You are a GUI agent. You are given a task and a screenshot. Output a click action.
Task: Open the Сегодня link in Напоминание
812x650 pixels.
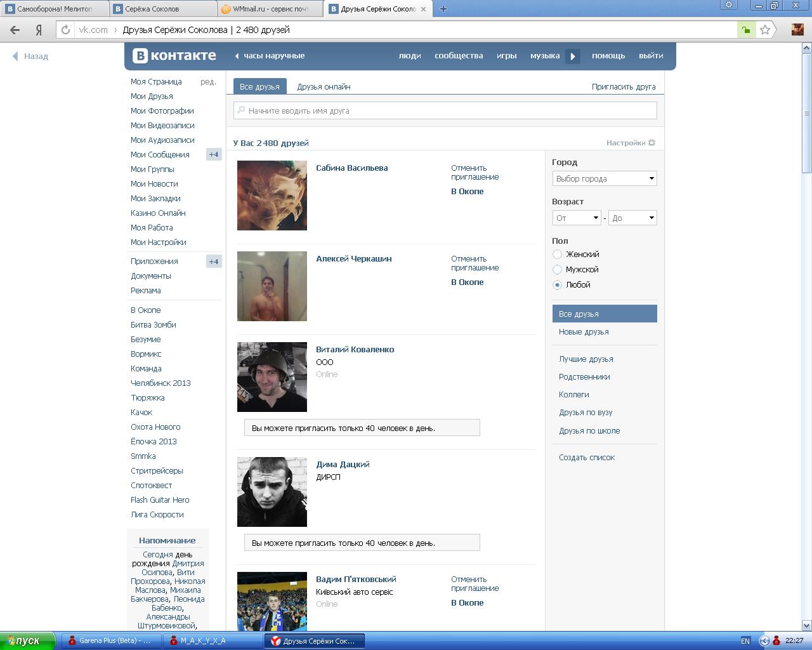pyautogui.click(x=158, y=555)
